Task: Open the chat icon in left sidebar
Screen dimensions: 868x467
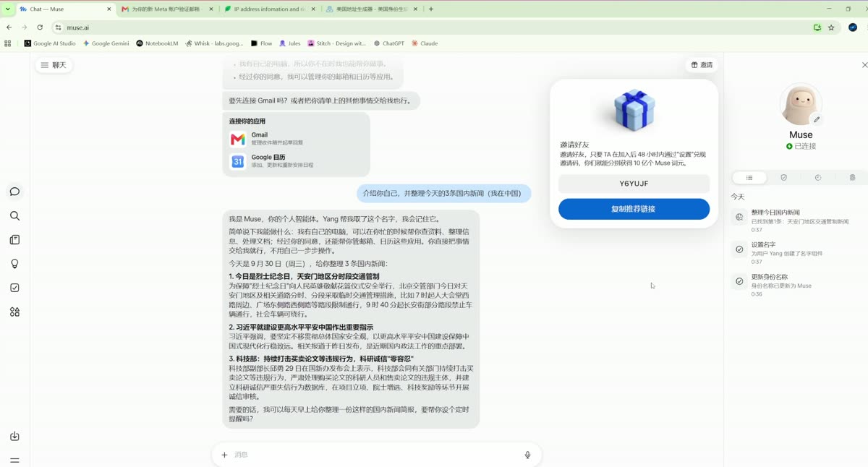Action: [x=14, y=192]
